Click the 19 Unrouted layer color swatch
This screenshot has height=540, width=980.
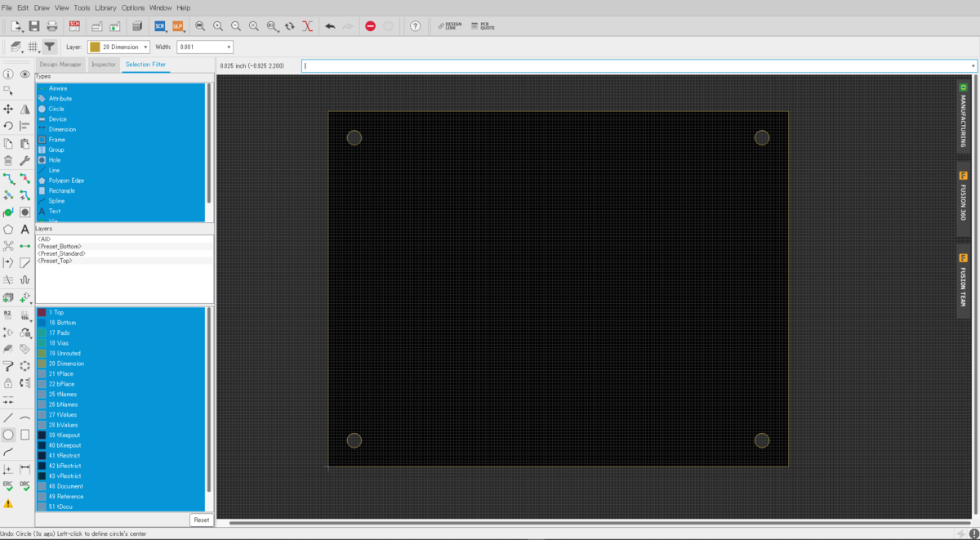coord(42,353)
